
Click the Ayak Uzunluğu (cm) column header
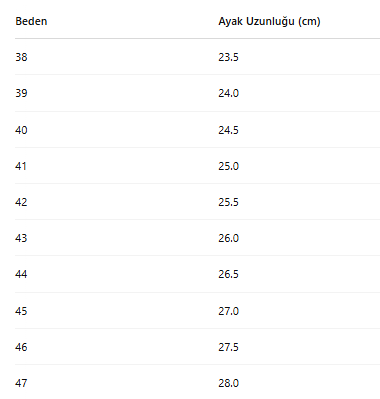(269, 22)
